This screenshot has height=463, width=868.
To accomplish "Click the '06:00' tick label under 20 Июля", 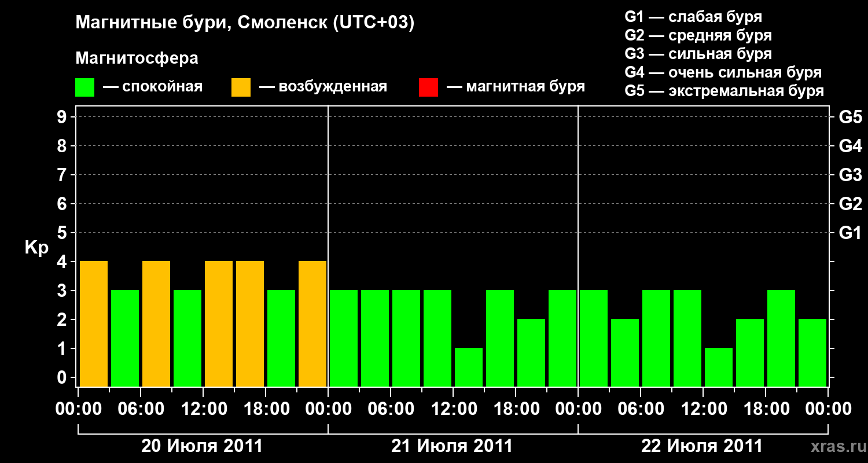I will coord(141,409).
